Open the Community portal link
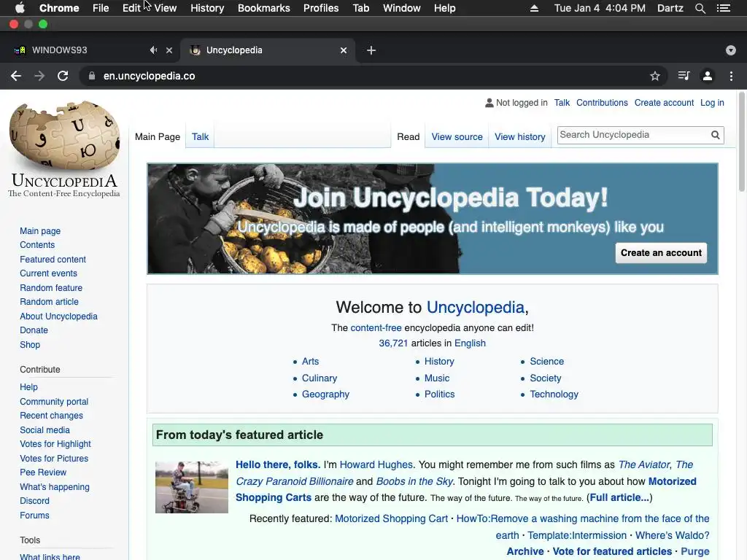The height and width of the screenshot is (560, 747). point(54,402)
